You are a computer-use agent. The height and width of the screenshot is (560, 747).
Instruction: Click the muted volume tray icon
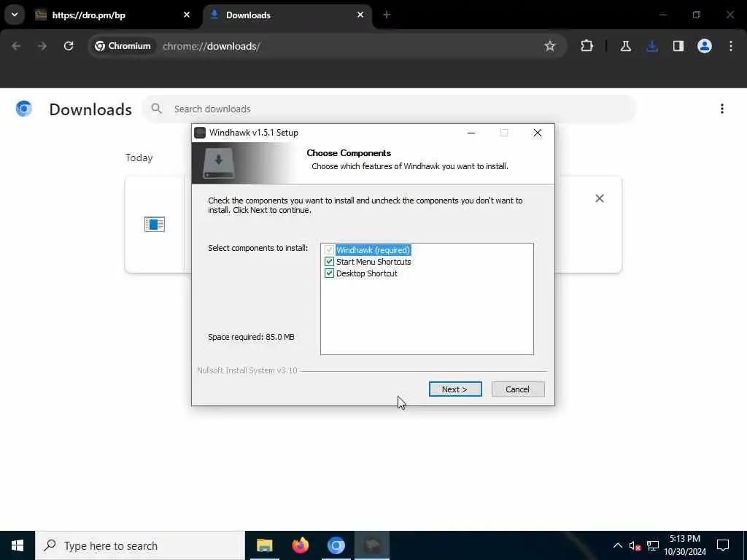pos(635,545)
